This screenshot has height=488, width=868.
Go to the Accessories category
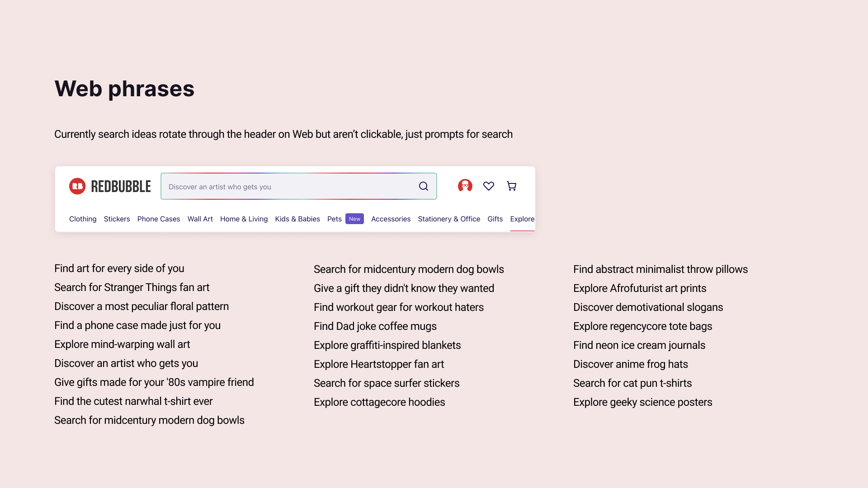pos(391,219)
